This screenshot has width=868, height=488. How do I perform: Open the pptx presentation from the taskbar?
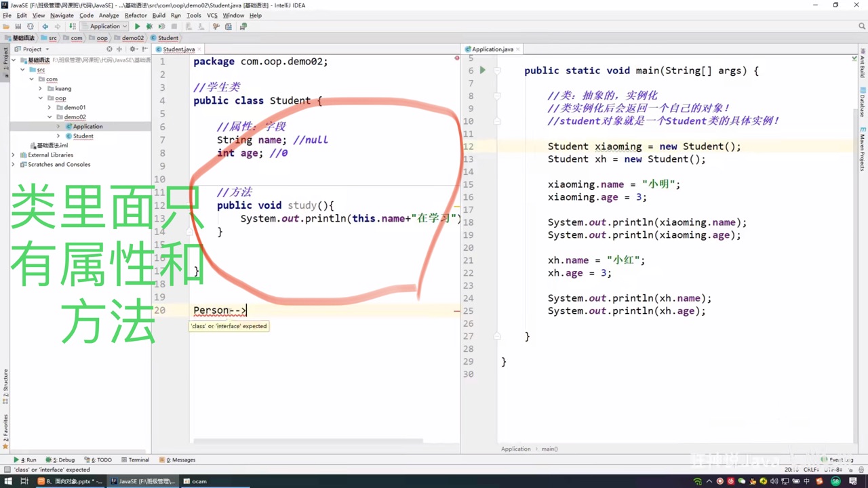71,481
